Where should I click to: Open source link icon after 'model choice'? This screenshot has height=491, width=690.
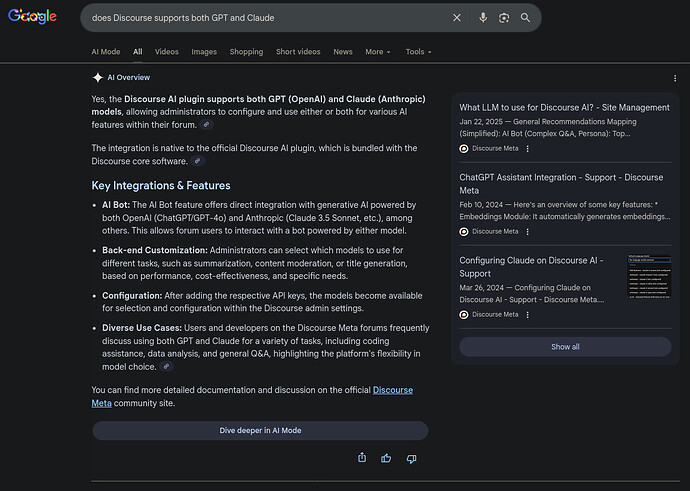(166, 366)
